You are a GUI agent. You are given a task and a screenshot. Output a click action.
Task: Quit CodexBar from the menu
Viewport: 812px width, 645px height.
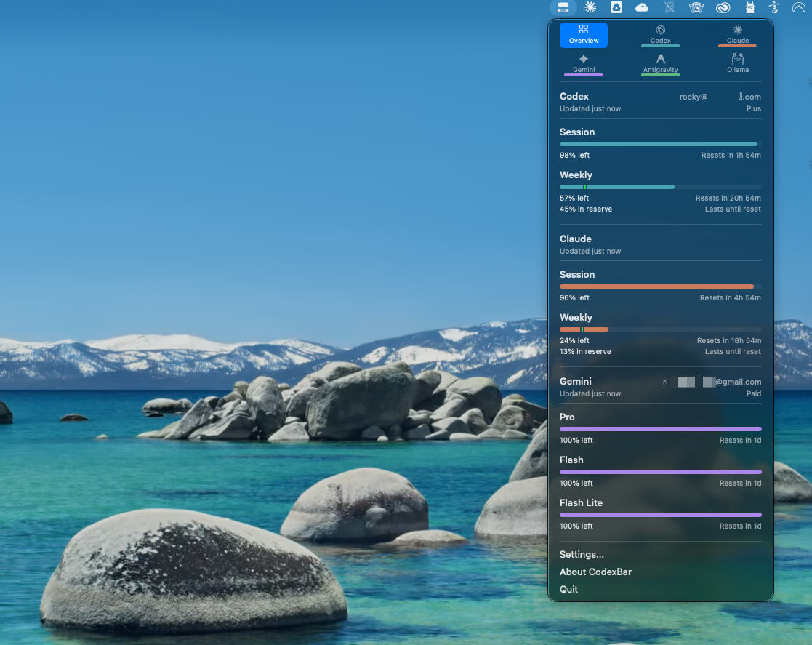coord(569,590)
